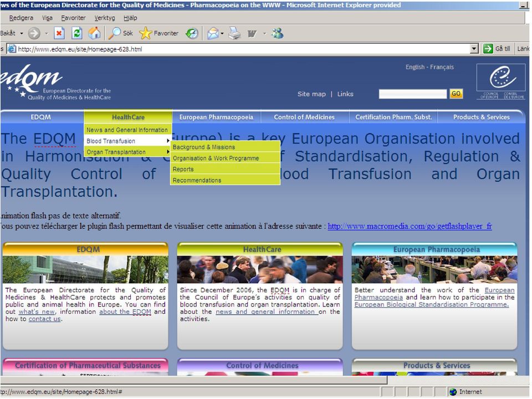Viewport: 532px width, 399px height.
Task: Choose Organisation & Work Programme submenu item
Action: pyautogui.click(x=226, y=158)
